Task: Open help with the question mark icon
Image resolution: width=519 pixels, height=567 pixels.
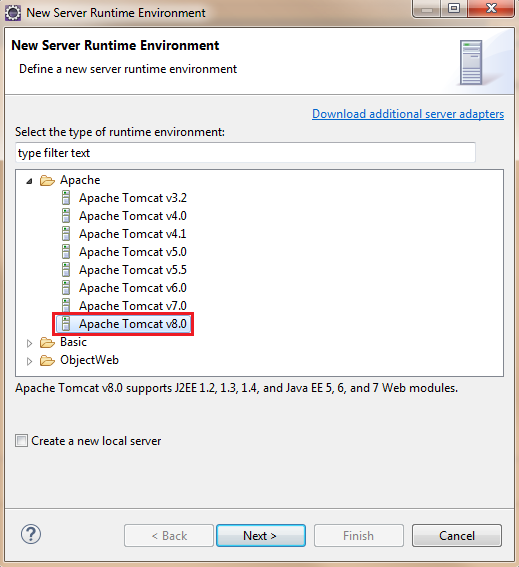Action: coord(31,534)
